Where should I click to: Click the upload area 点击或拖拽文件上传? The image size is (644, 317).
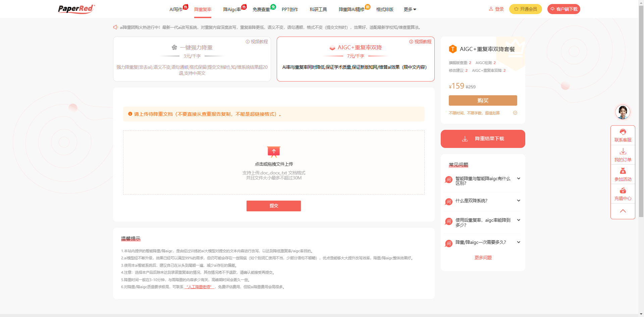274,162
